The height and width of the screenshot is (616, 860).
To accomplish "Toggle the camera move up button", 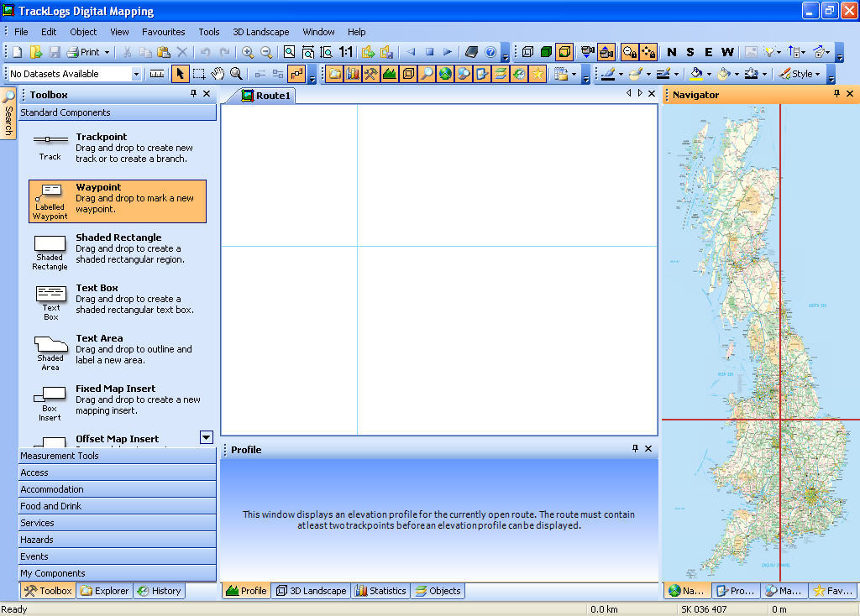I will 606,52.
